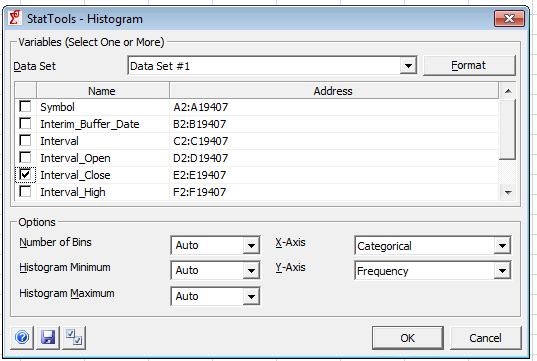This screenshot has height=361, width=537.
Task: Click address cell E2:E19407
Action: 200,175
